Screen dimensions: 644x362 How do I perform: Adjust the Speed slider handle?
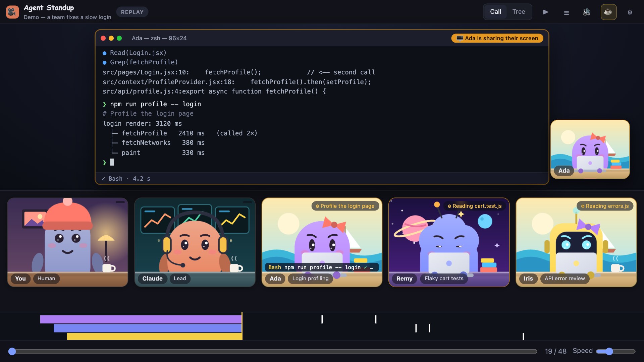(609, 351)
